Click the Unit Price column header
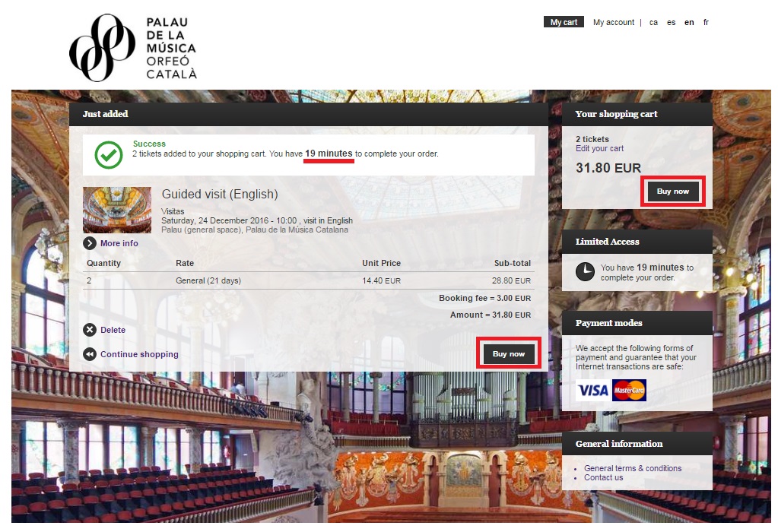 (381, 263)
